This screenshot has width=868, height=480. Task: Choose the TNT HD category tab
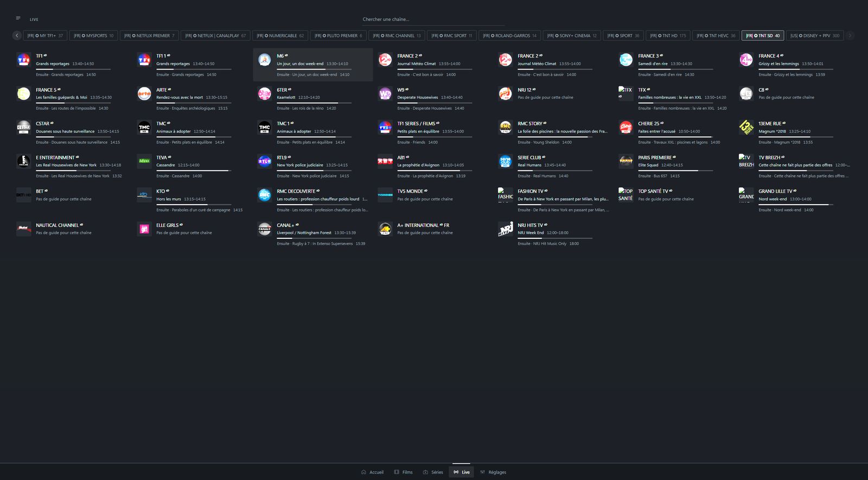pyautogui.click(x=668, y=36)
